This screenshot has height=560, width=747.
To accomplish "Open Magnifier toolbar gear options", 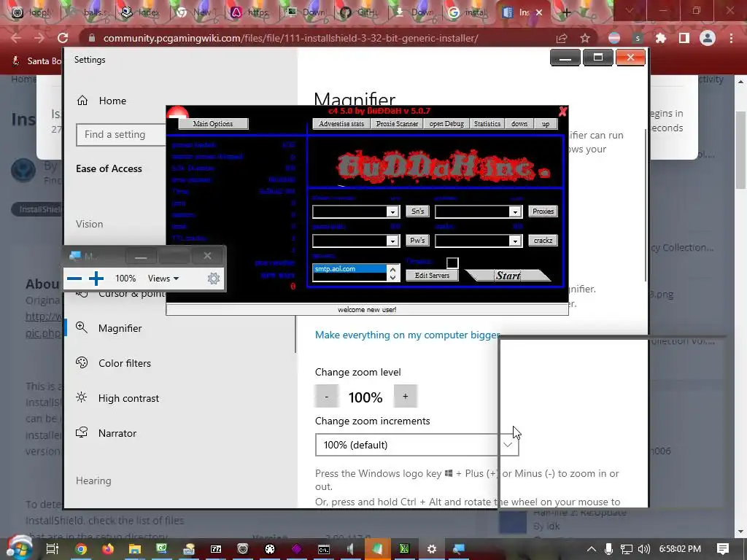I will click(214, 279).
